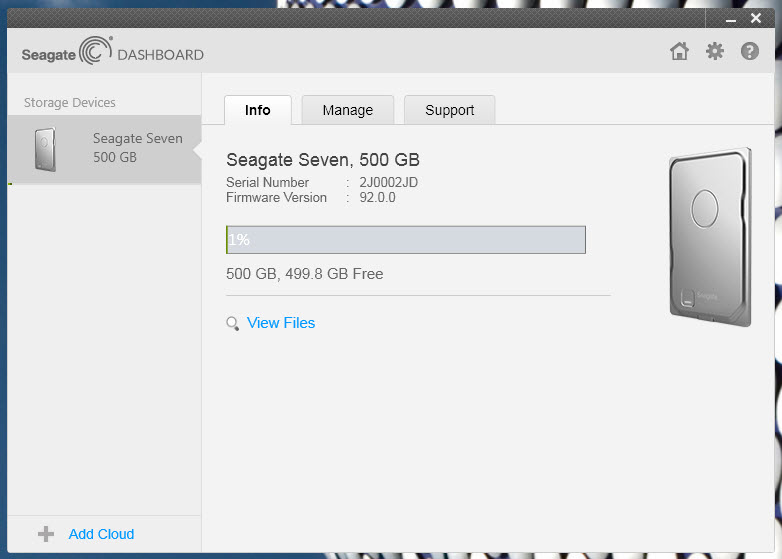Open the View Files link
The height and width of the screenshot is (559, 782).
281,323
